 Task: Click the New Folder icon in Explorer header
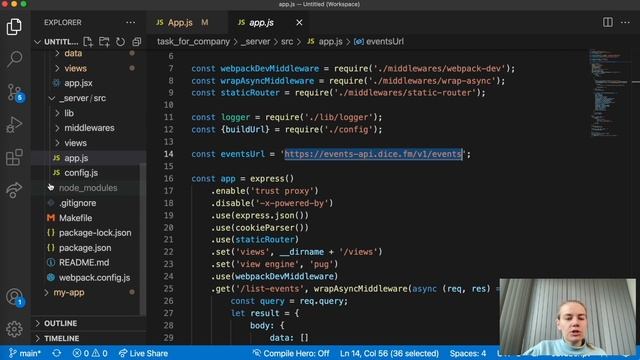104,42
